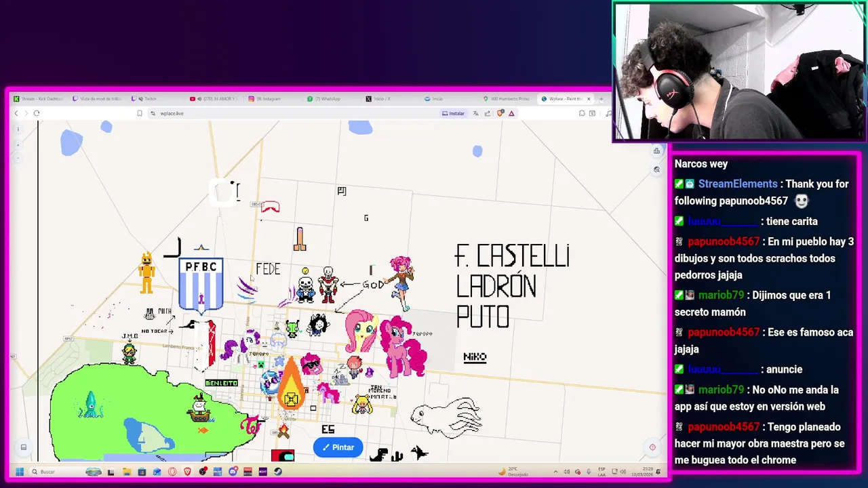The height and width of the screenshot is (488, 868).
Task: Open the Windows Start menu
Action: pos(19,472)
